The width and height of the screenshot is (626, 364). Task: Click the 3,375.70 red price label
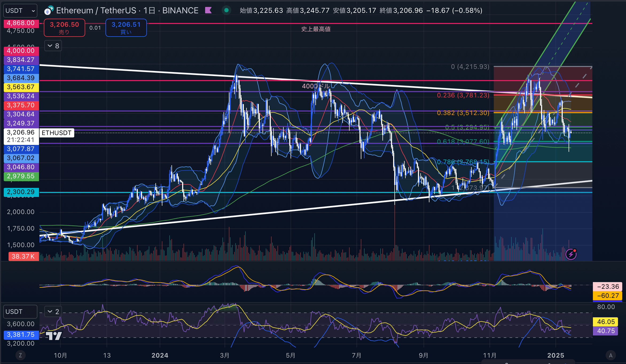coord(21,105)
